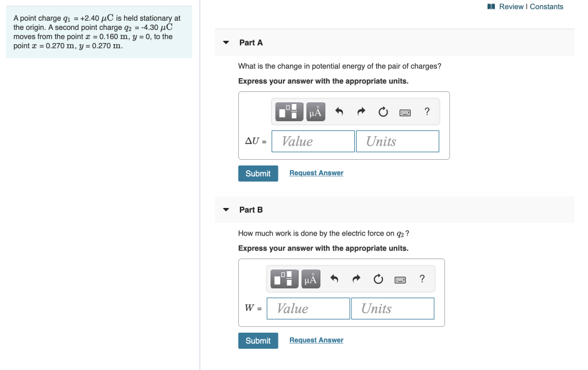The height and width of the screenshot is (370, 588).
Task: Click the undo arrow in Part A toolbar
Action: [338, 111]
